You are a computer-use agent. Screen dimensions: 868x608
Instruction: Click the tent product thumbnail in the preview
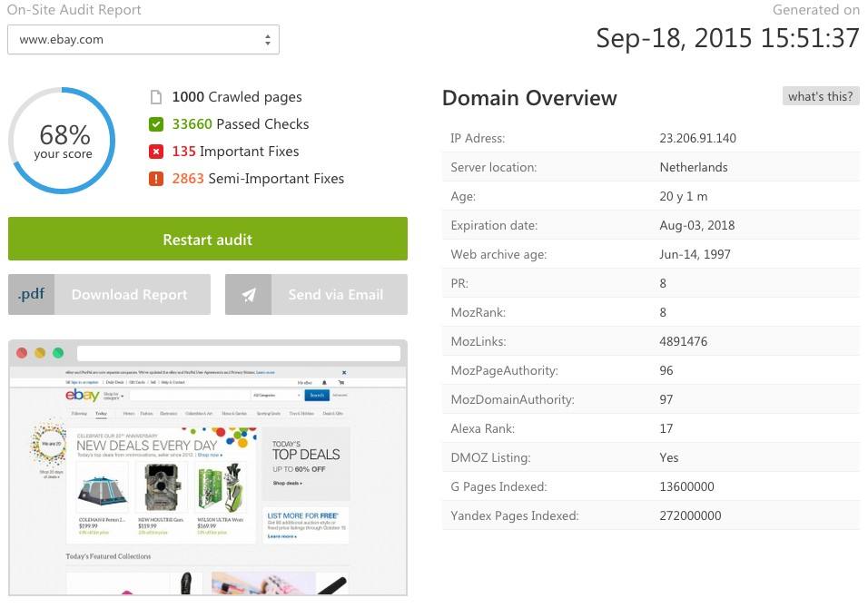tap(101, 491)
